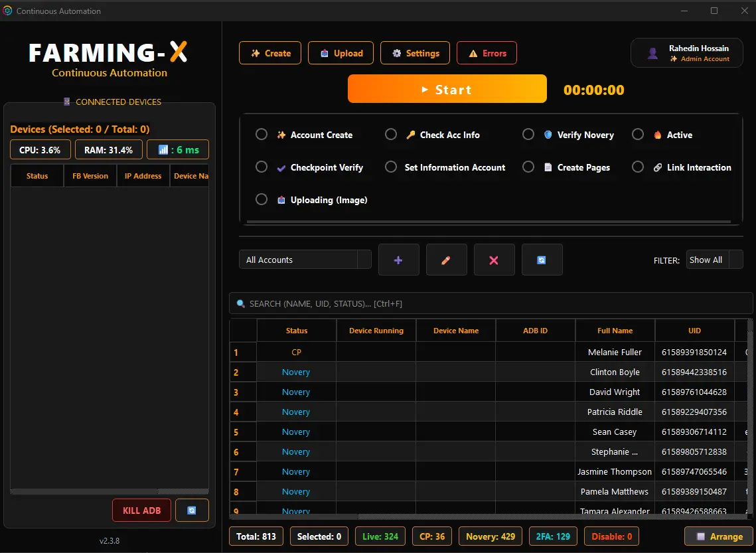Click the Novery status in Sean Casey's row
Screen dimensions: 756x553
[x=297, y=432]
